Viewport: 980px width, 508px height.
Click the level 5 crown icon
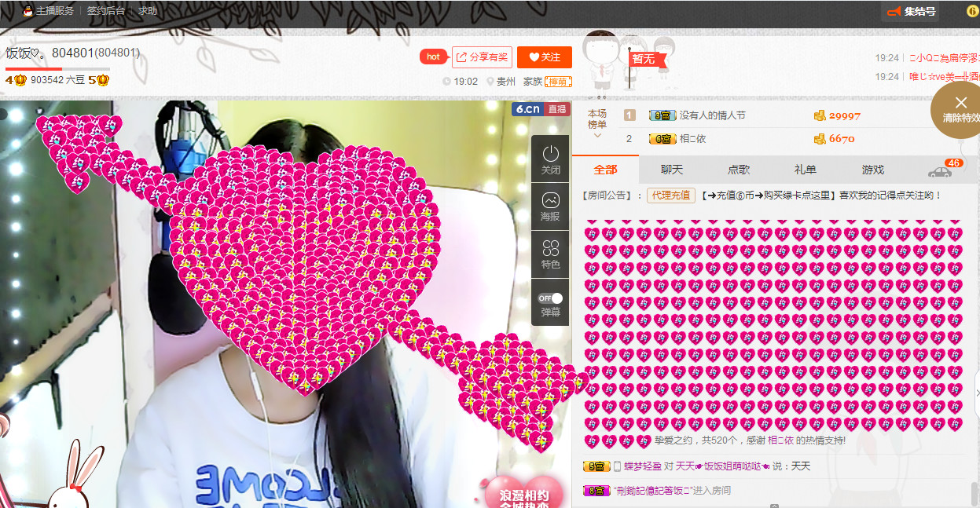(99, 80)
